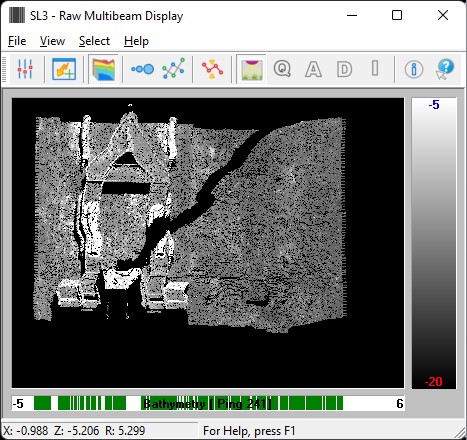Select the connected dots display icon
Screen dimensions: 467x440
tap(143, 69)
